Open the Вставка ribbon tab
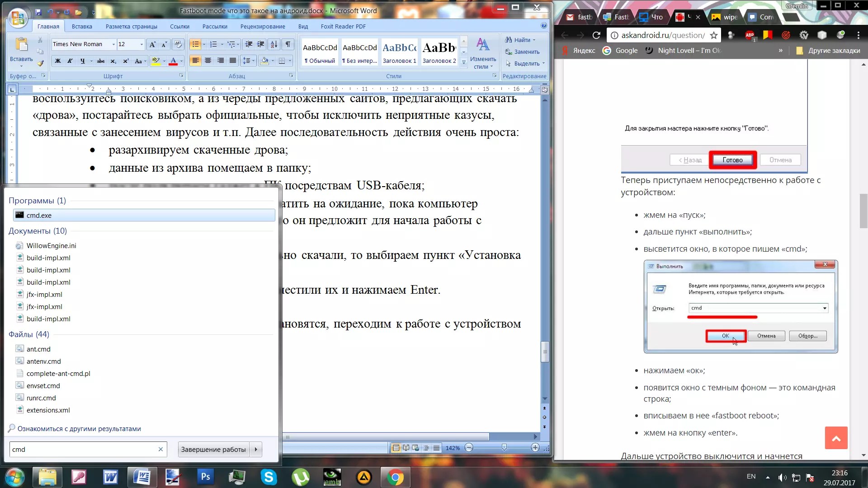Screen dimensions: 868x488 point(82,26)
